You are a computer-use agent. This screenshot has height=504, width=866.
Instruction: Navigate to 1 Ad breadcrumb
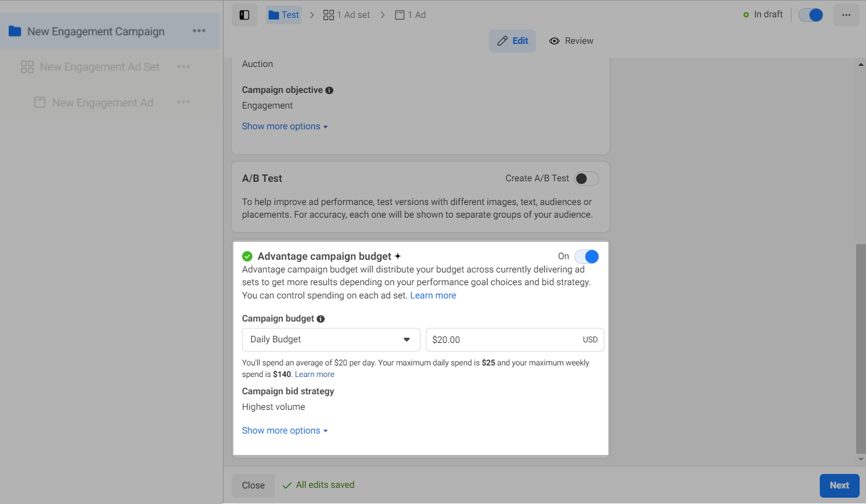point(410,15)
